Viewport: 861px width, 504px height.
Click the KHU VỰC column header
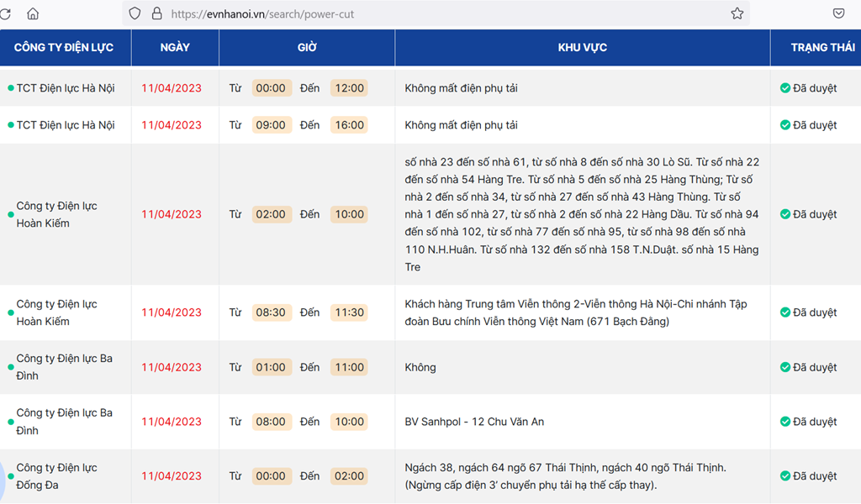[x=583, y=48]
